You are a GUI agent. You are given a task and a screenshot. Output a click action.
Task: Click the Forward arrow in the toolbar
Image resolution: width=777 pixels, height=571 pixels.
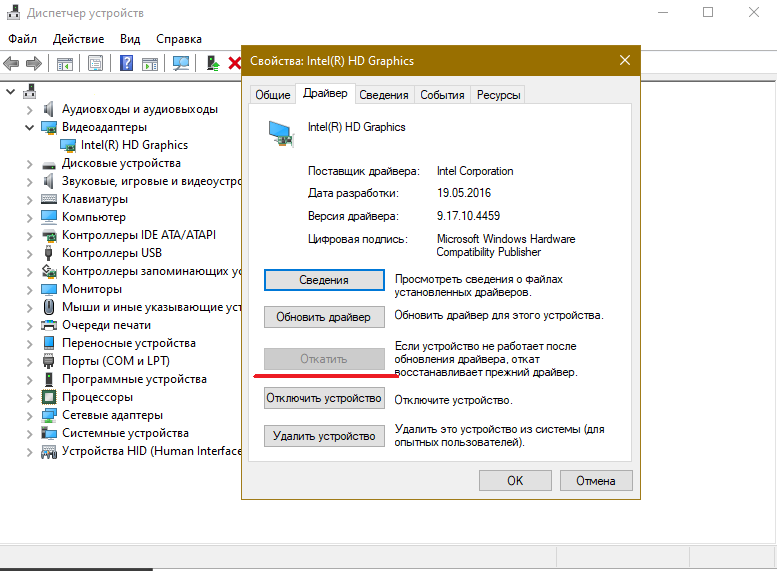click(34, 63)
